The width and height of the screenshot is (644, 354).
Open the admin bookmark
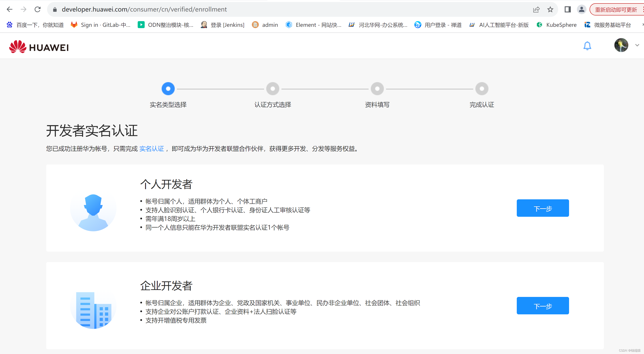pos(265,25)
